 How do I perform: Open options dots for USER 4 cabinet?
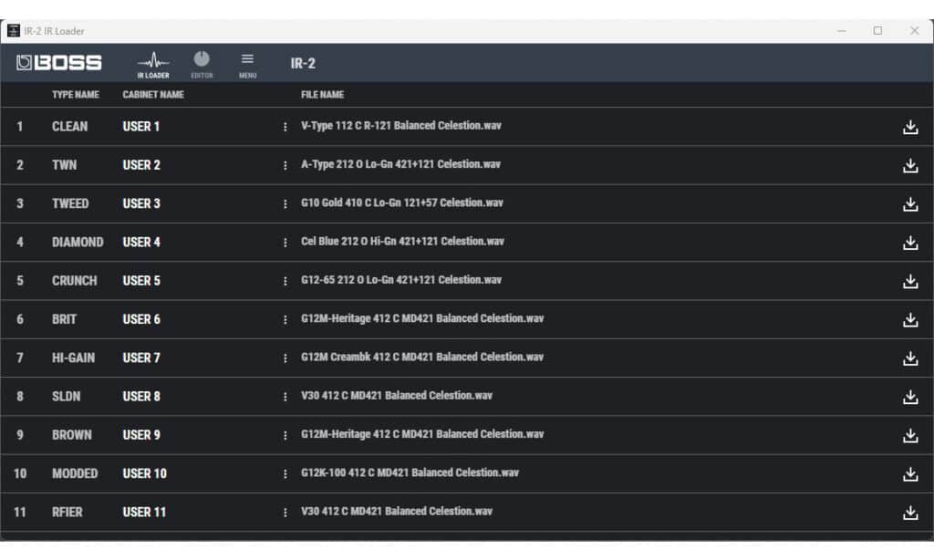pyautogui.click(x=285, y=243)
